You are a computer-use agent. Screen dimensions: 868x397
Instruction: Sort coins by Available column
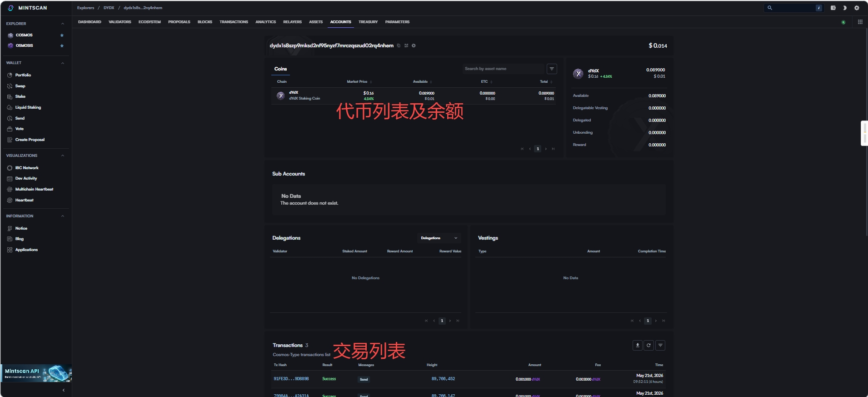click(422, 82)
